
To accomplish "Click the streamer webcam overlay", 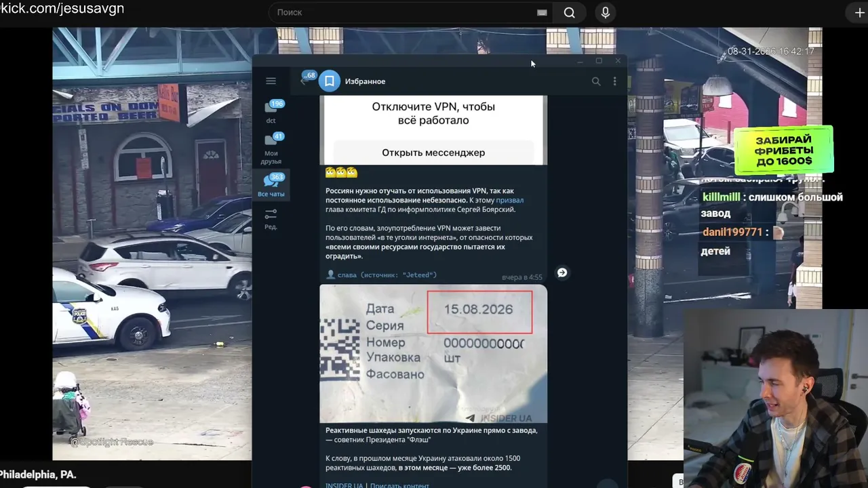I will [776, 399].
